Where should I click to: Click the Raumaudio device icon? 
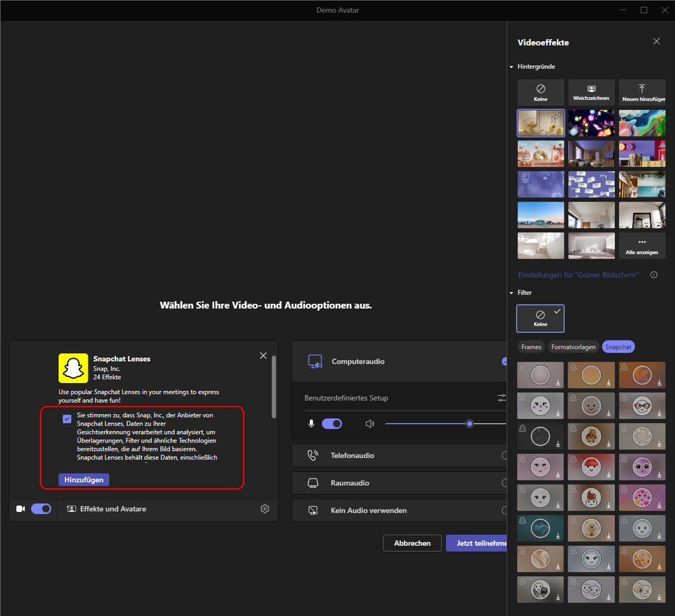pos(313,483)
